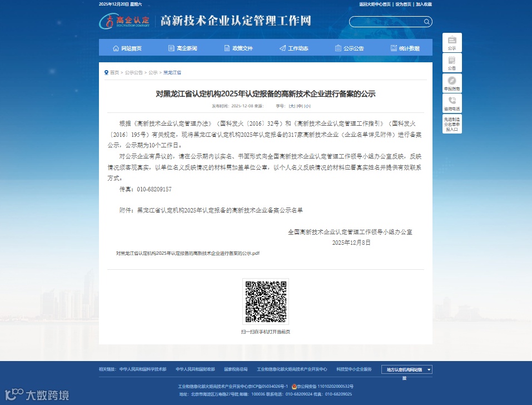
Task: Click the 咨询电话 phone icon
Action: click(452, 101)
